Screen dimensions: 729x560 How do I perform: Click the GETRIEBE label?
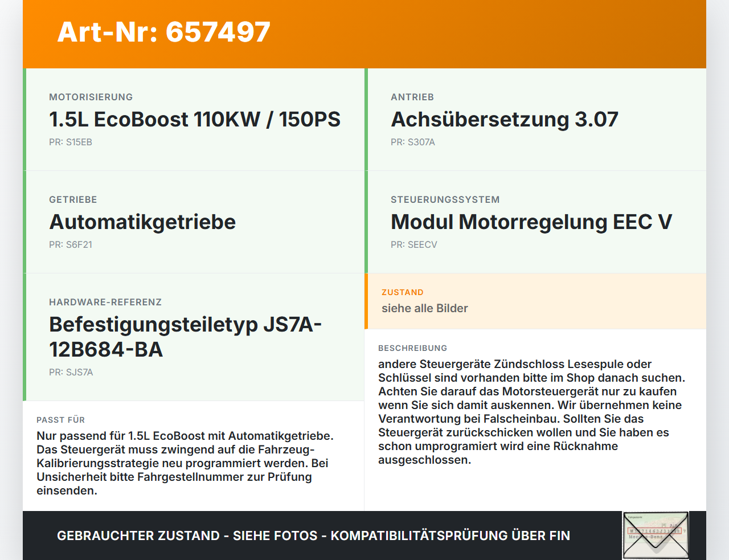[x=73, y=199]
